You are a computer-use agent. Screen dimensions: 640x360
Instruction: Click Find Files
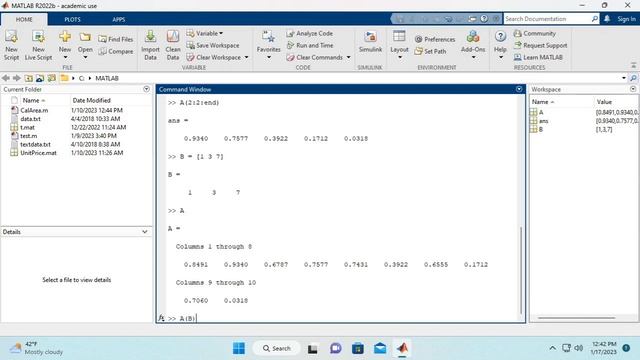pos(116,39)
